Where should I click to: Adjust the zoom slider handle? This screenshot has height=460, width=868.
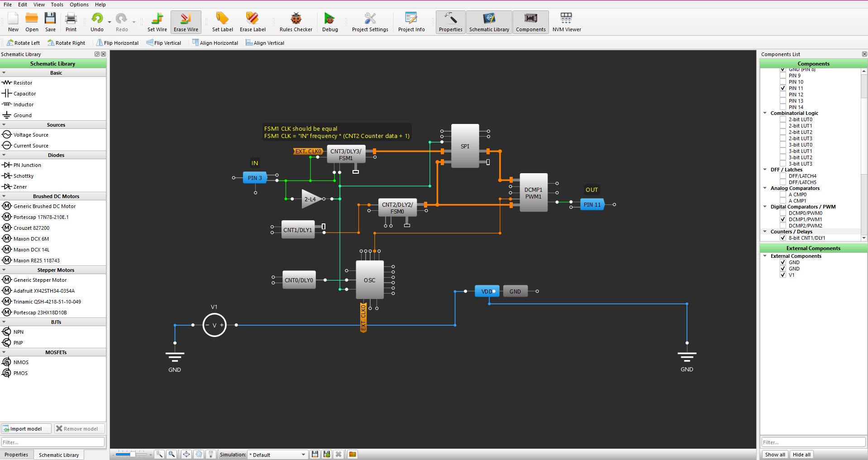tap(133, 454)
